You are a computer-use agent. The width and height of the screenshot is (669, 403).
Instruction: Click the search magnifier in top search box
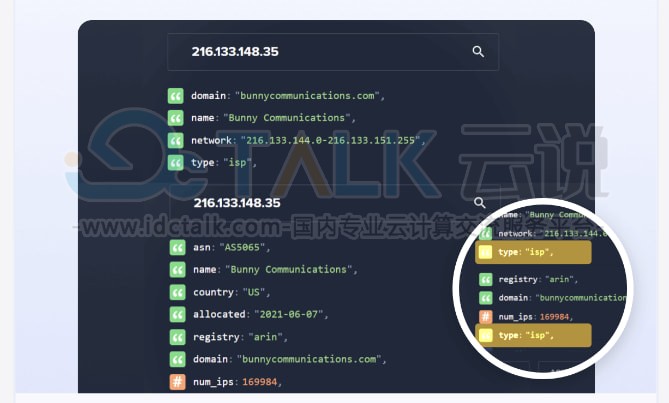(x=478, y=52)
